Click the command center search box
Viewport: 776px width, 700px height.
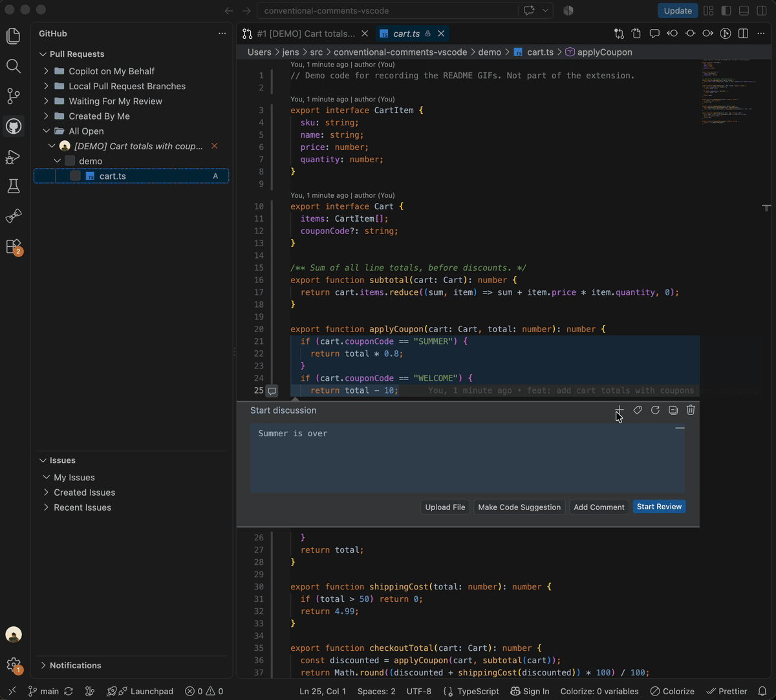[387, 10]
